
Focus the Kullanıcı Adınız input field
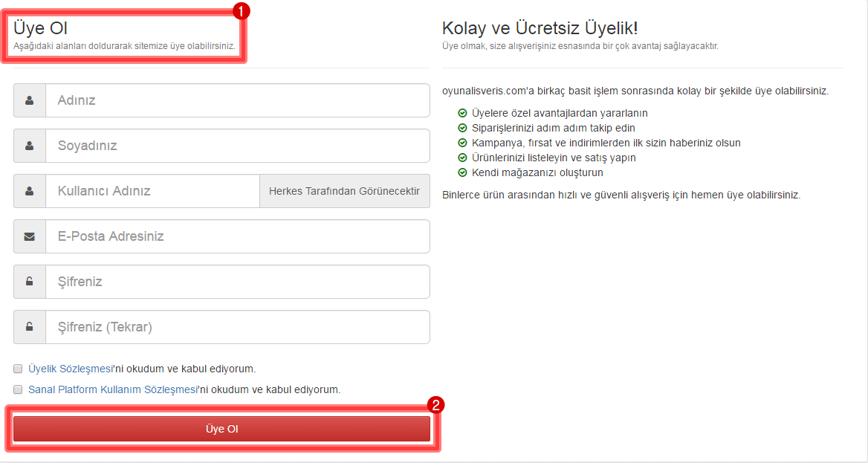[x=152, y=191]
